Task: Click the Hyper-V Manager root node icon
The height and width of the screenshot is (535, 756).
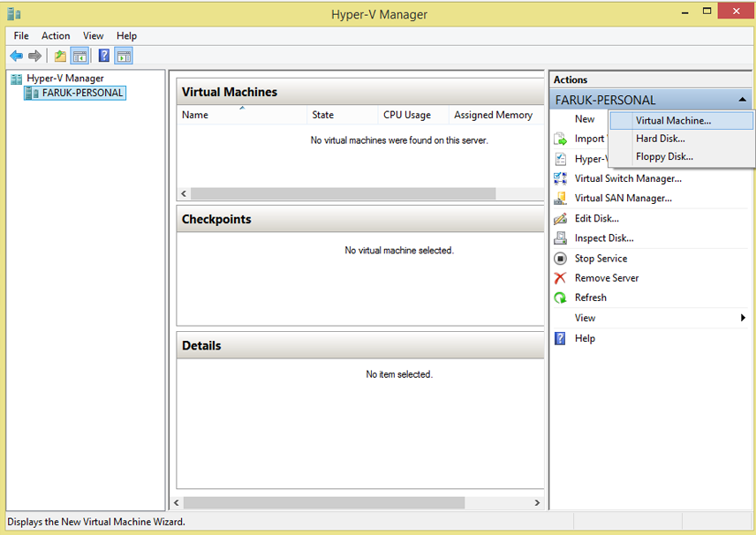Action: pyautogui.click(x=17, y=79)
